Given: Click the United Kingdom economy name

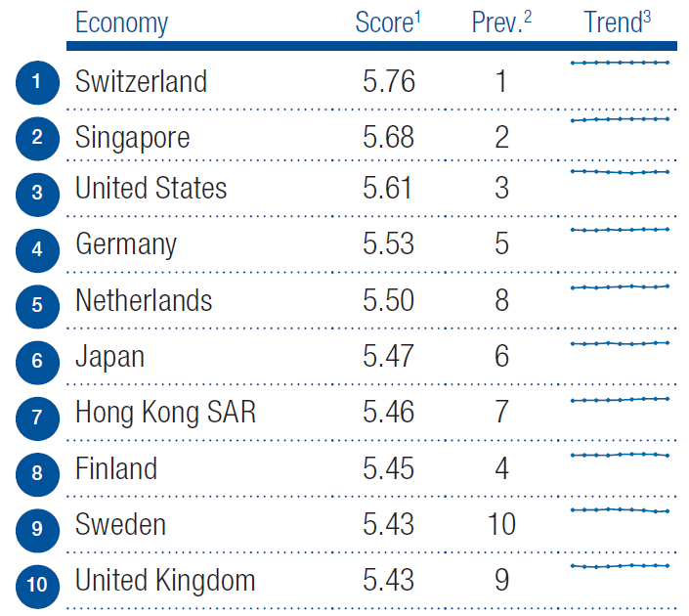Looking at the screenshot, I should (165, 580).
